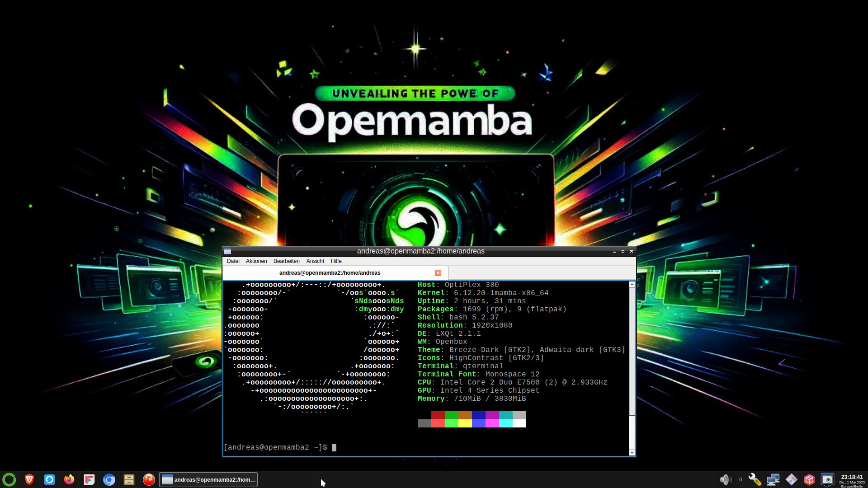Click the clock showing 23:18:41
The height and width of the screenshot is (488, 868).
pyautogui.click(x=852, y=477)
